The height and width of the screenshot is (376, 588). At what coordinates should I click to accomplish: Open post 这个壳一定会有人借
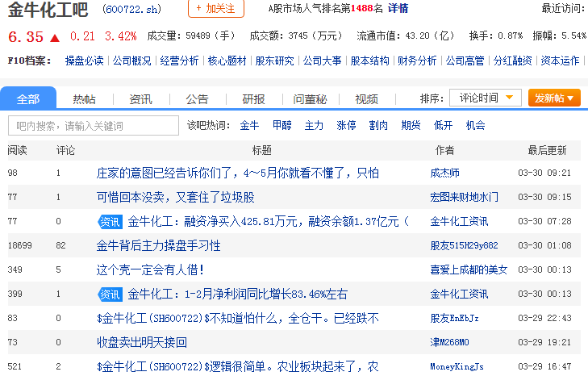coord(150,269)
